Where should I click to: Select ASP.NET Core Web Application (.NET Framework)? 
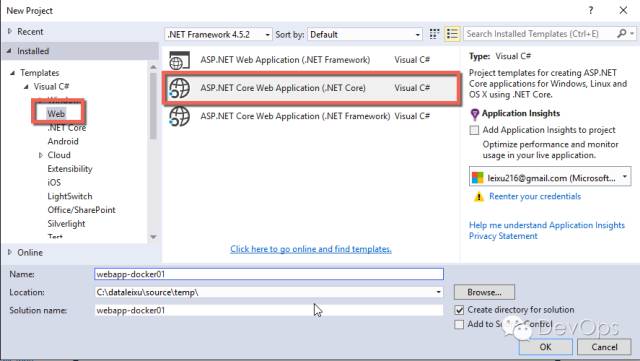311,116
